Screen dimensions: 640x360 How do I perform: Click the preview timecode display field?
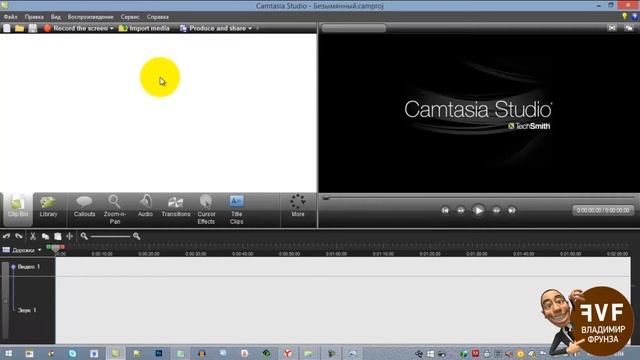click(603, 210)
